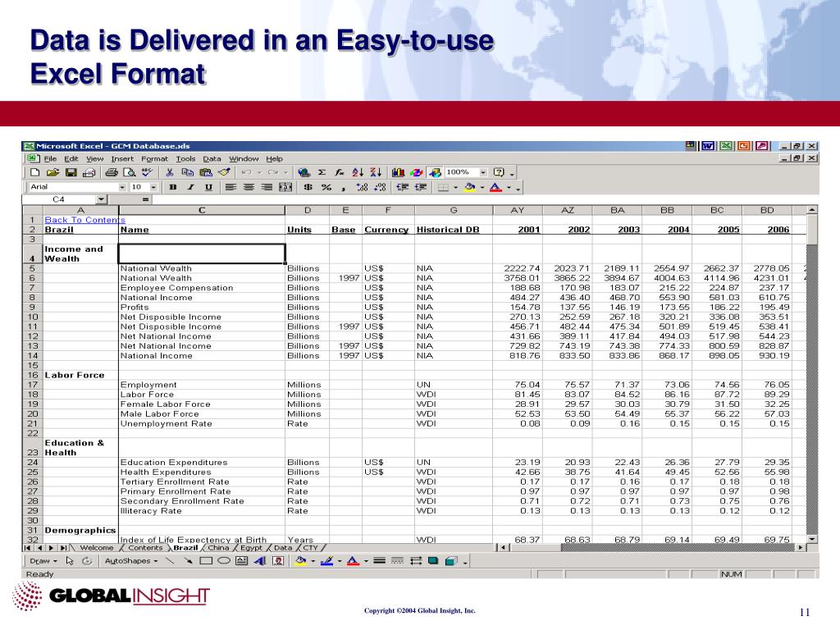This screenshot has height=630, width=840.
Task: Select the Oval tool on Drawing toolbar
Action: (x=224, y=561)
